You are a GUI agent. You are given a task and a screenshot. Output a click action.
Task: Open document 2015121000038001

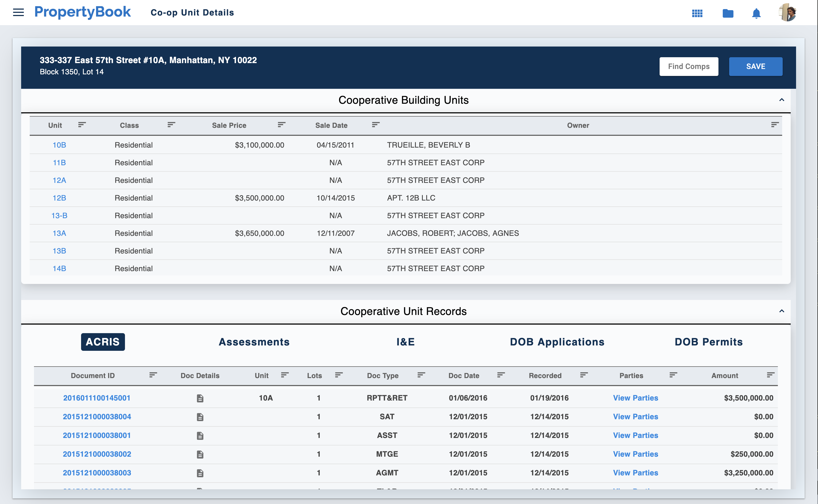coord(97,435)
